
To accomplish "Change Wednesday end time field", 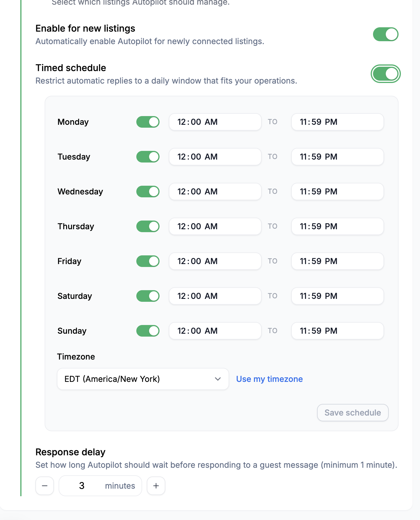I will pos(337,192).
